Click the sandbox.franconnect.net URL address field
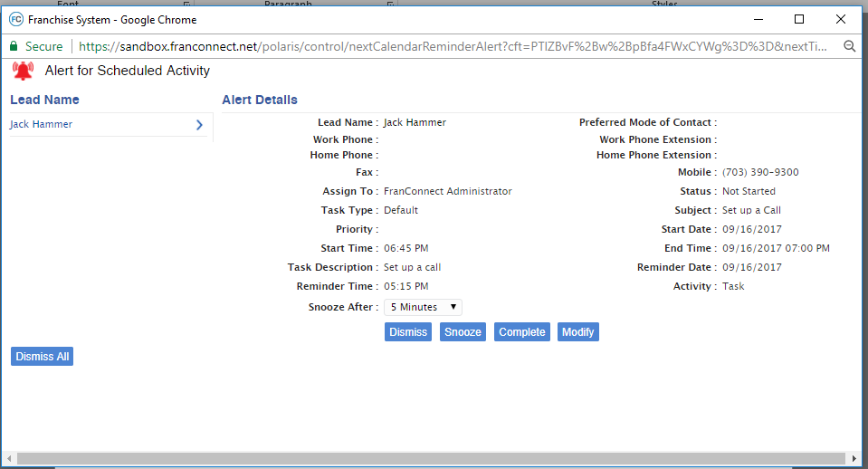The image size is (868, 469). click(x=453, y=46)
